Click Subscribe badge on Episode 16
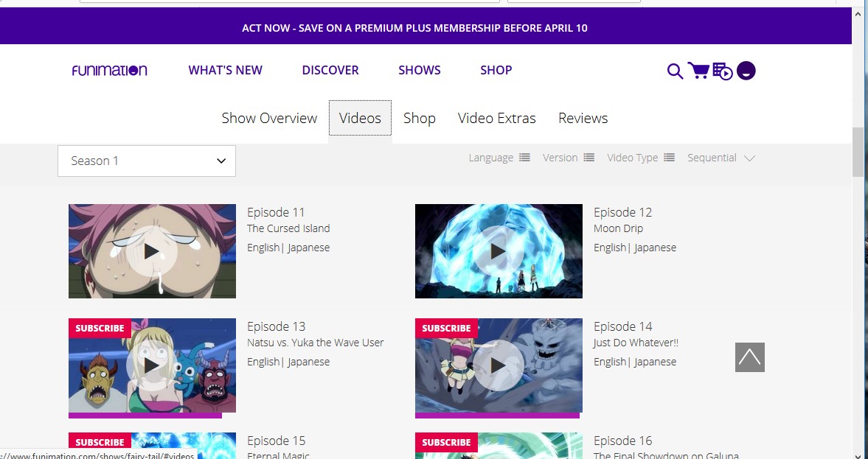 446,442
